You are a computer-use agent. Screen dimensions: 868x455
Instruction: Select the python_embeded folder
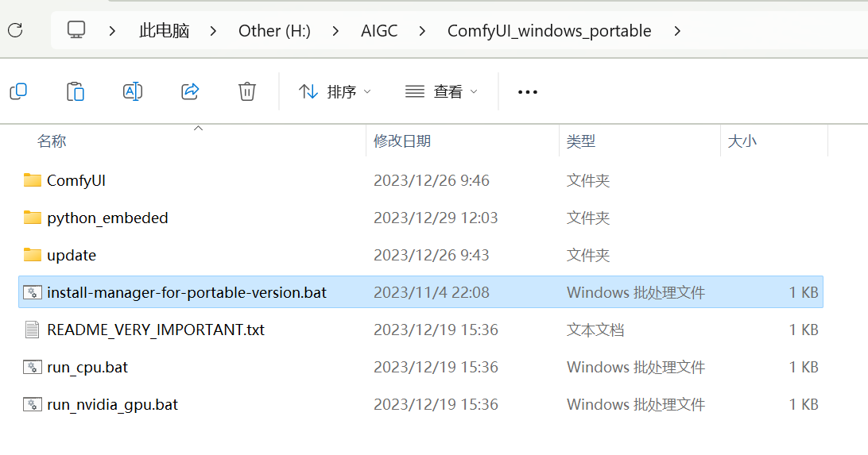(420, 218)
